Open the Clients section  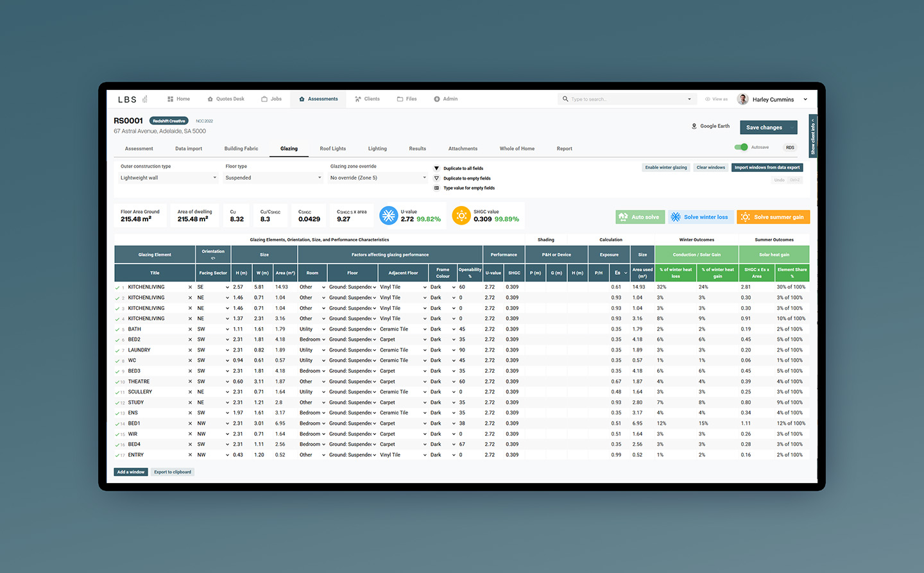[367, 99]
